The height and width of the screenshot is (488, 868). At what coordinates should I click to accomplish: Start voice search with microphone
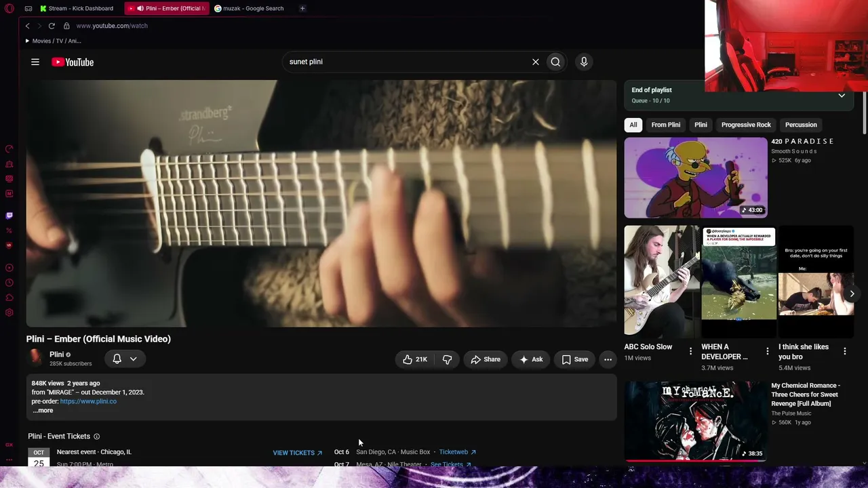(x=584, y=62)
